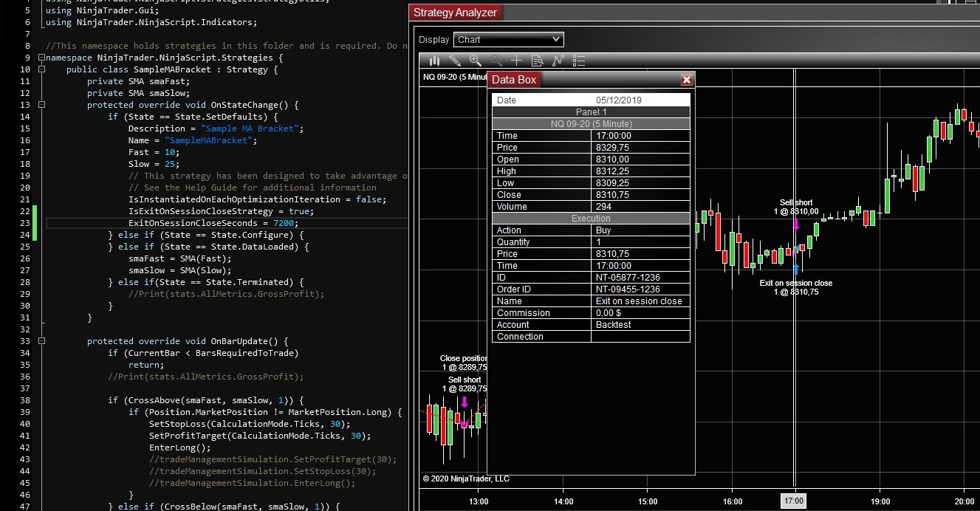Select the Volume value 294 cell
The width and height of the screenshot is (980, 511).
(640, 207)
